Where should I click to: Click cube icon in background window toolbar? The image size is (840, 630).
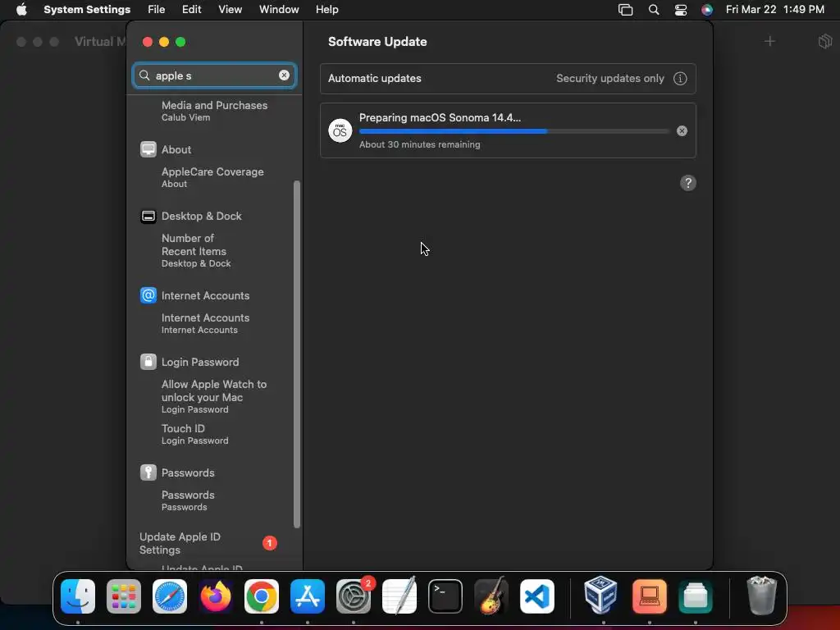pyautogui.click(x=825, y=41)
